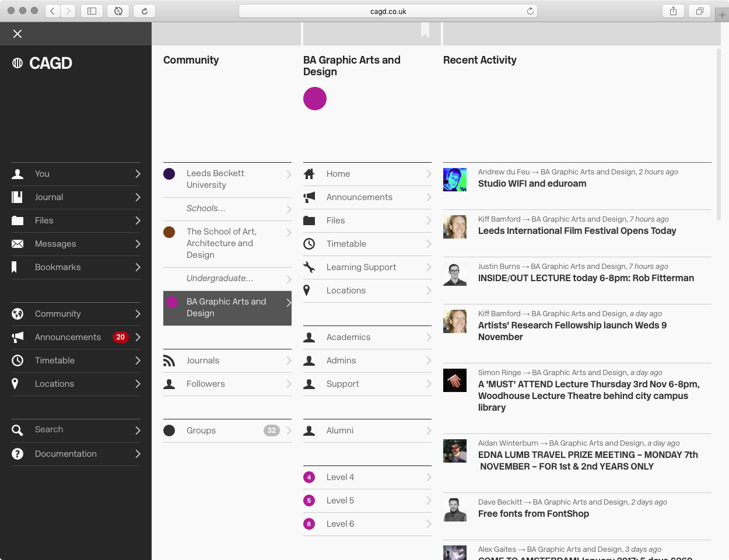
Task: Open 'Free fonts from FontShop' post
Action: (x=533, y=514)
